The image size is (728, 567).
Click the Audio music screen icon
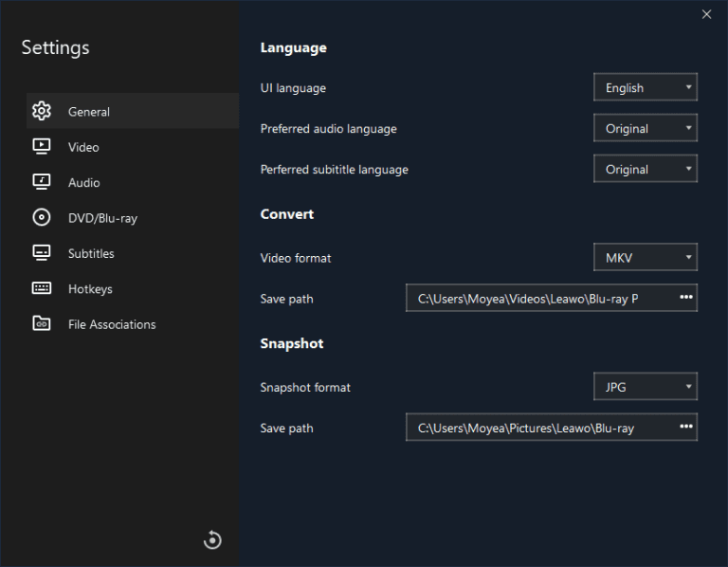point(41,182)
